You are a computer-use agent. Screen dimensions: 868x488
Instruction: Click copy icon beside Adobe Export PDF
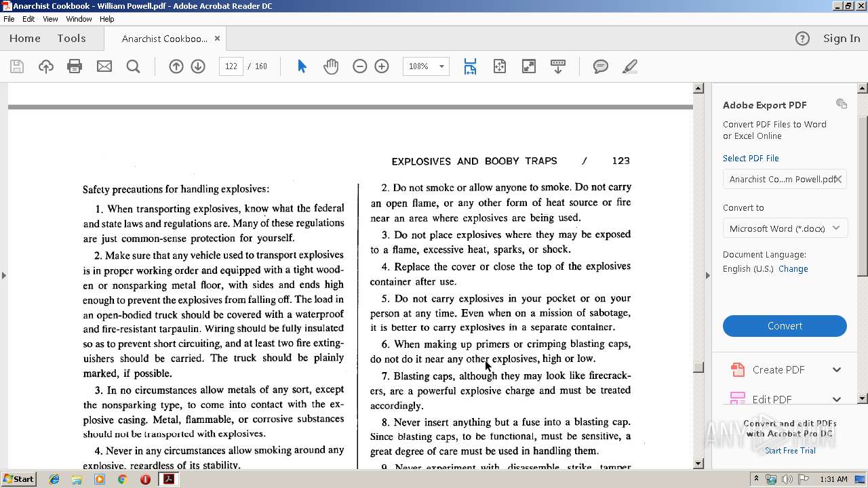[x=842, y=104]
